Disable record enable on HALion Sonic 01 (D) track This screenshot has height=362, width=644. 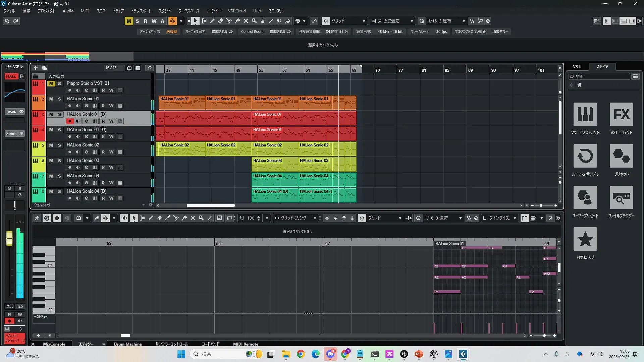tap(69, 121)
